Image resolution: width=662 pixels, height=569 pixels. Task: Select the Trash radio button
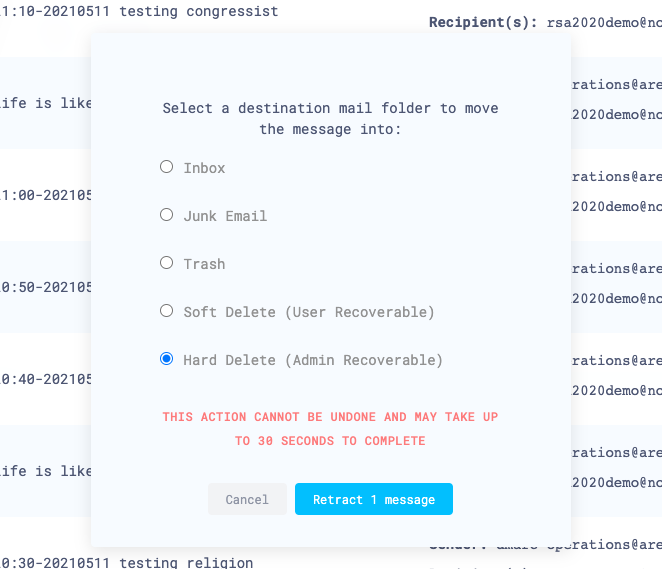pyautogui.click(x=167, y=263)
